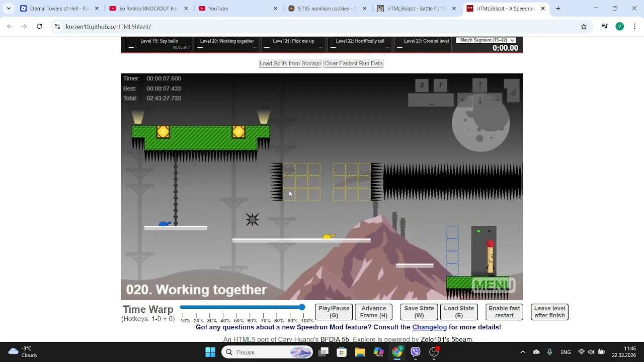Open the in-game MENU button
This screenshot has width=644, height=362.
click(493, 285)
